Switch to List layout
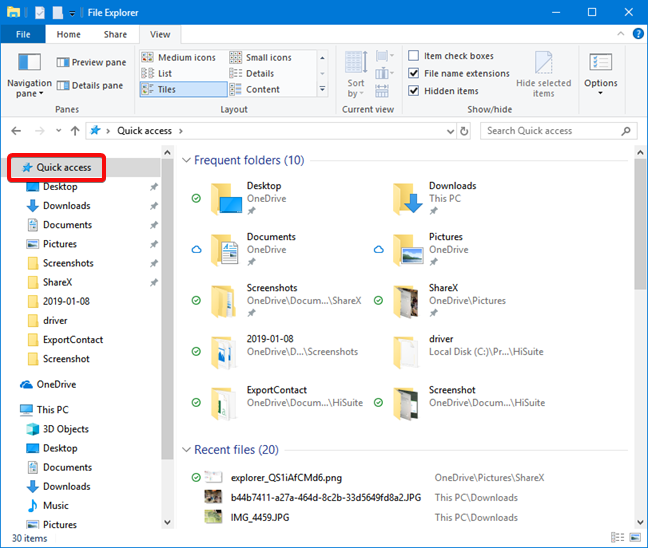This screenshot has height=548, width=648. point(157,74)
